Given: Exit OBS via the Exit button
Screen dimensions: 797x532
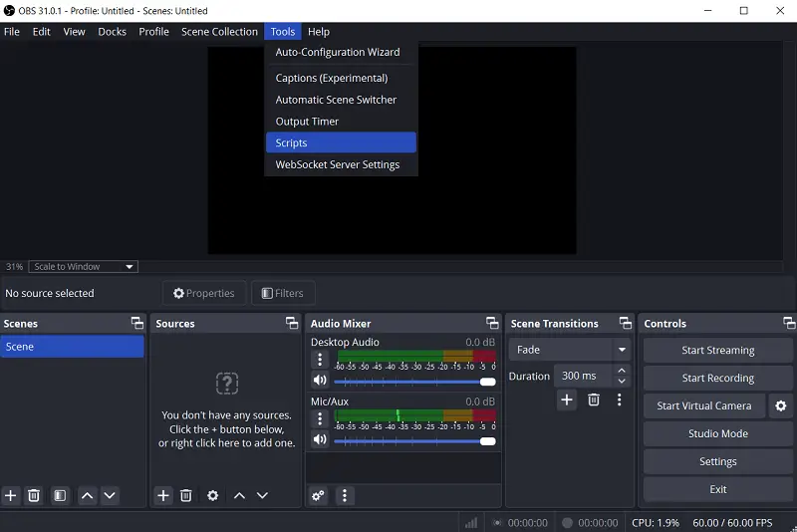Looking at the screenshot, I should pos(717,489).
